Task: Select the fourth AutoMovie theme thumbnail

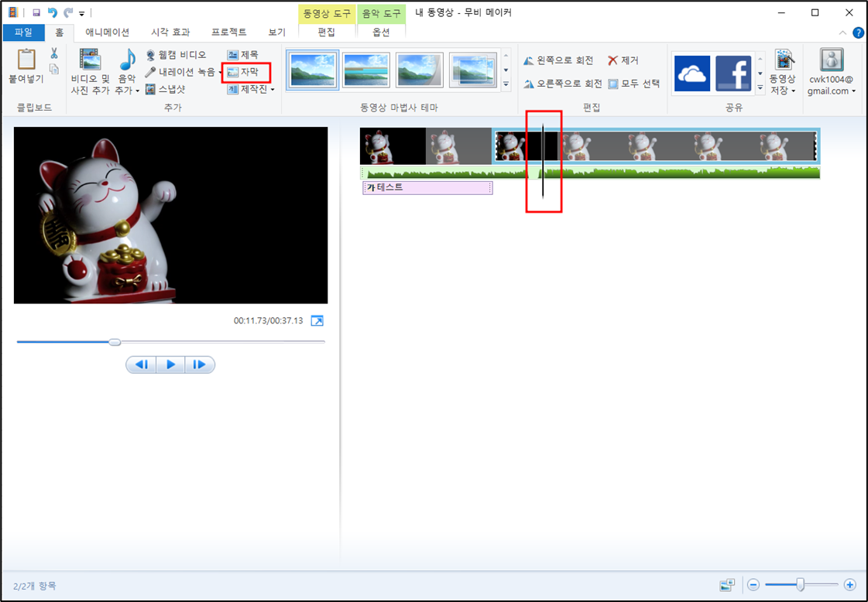Action: tap(473, 70)
